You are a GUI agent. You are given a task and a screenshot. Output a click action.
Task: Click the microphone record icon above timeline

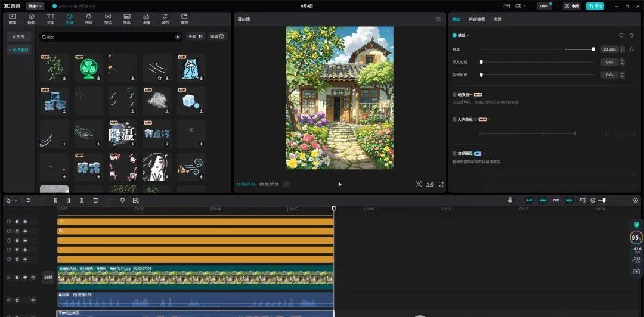510,200
